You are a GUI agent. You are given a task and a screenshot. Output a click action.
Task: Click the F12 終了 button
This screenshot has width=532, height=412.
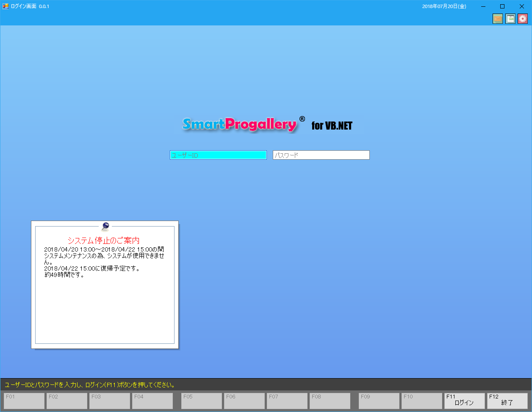click(x=507, y=401)
